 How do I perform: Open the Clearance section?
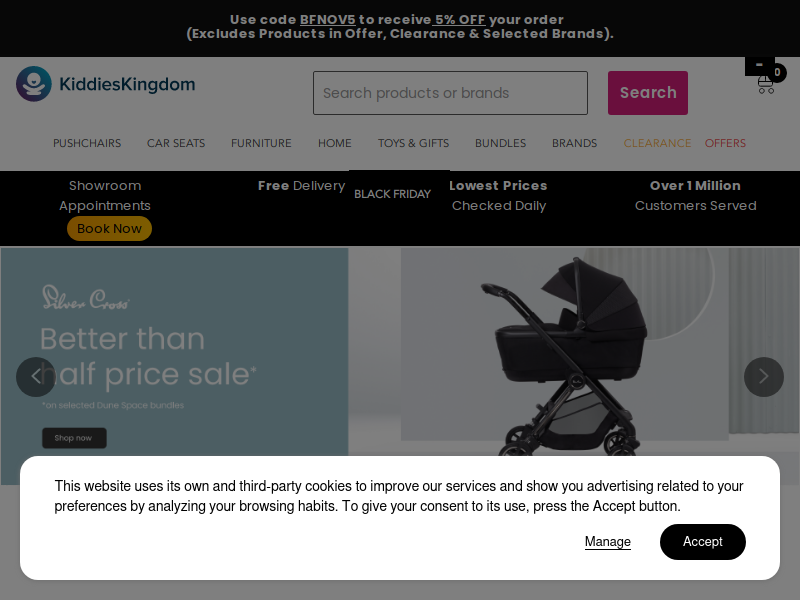(658, 143)
